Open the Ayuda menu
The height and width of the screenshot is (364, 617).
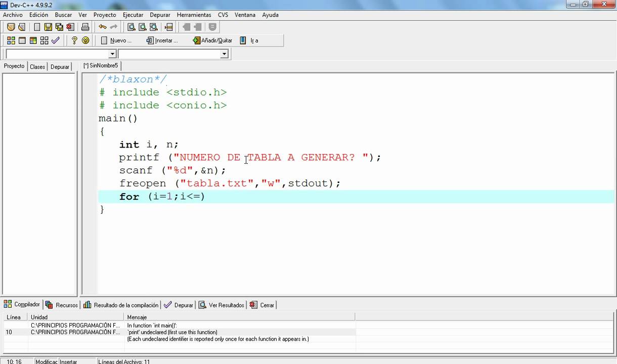tap(270, 15)
